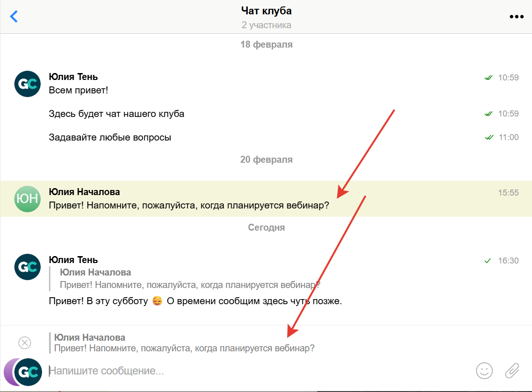Open the three-dots chat options menu
This screenshot has width=532, height=392.
516,17
